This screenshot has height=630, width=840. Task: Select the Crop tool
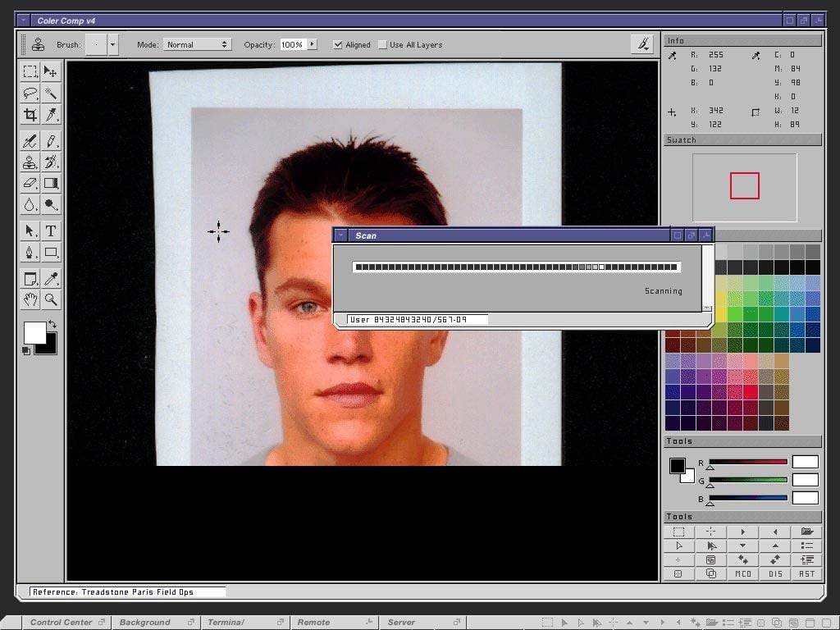tap(30, 115)
